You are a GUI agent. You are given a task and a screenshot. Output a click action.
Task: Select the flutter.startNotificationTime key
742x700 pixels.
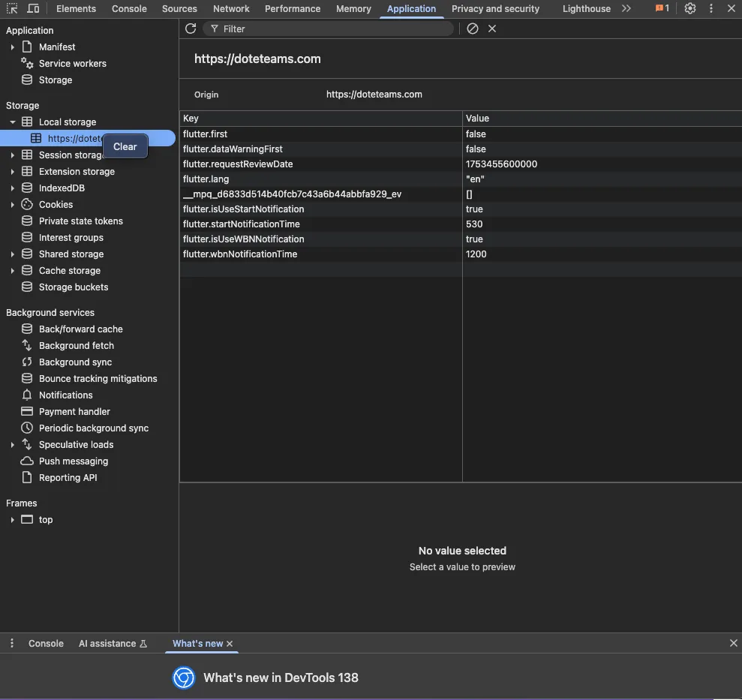[242, 224]
